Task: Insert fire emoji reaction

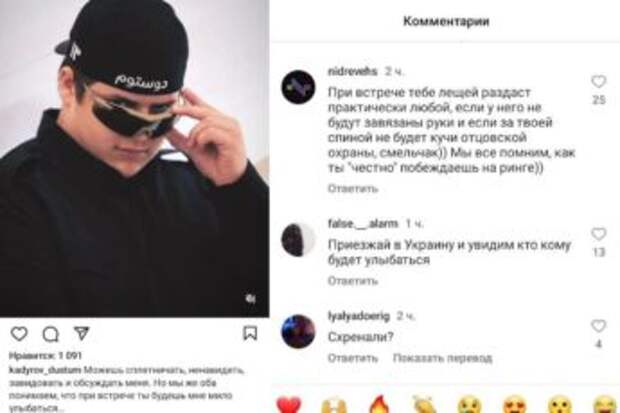Action: tap(379, 404)
